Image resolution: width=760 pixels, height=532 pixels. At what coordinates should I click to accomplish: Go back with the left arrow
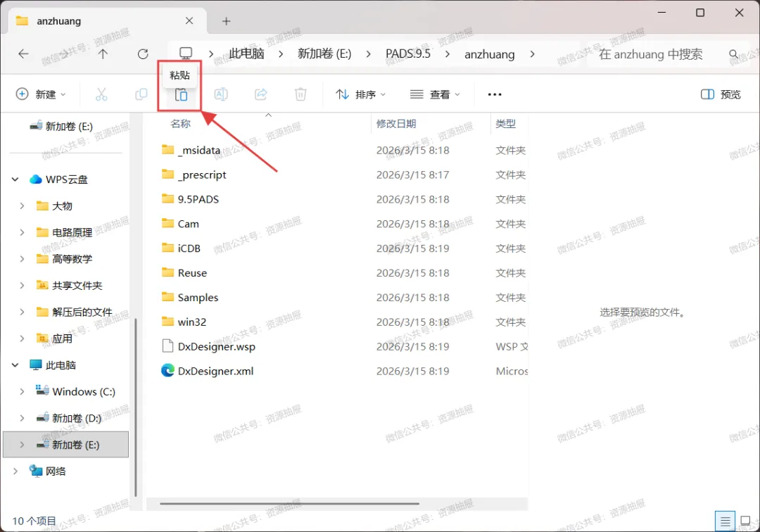tap(23, 53)
